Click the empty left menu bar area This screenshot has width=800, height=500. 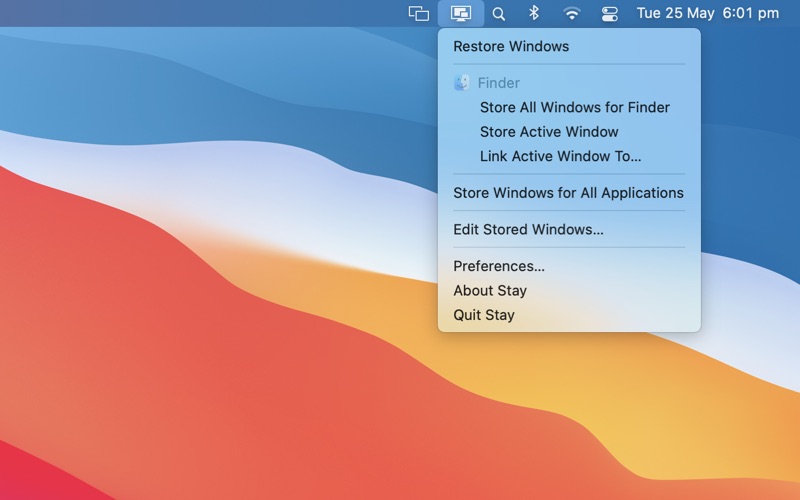(150, 13)
